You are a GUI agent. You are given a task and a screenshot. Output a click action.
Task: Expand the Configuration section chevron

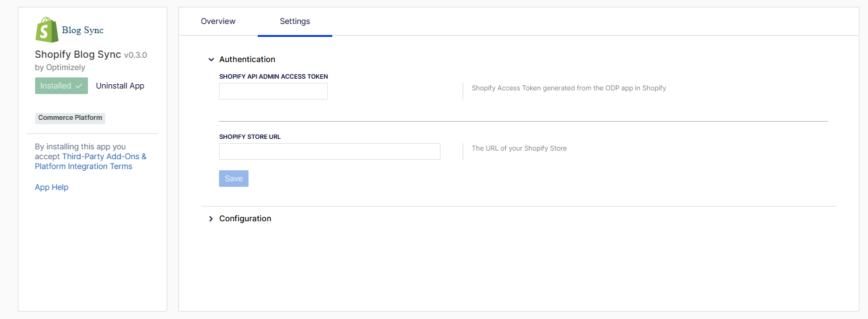(x=211, y=219)
